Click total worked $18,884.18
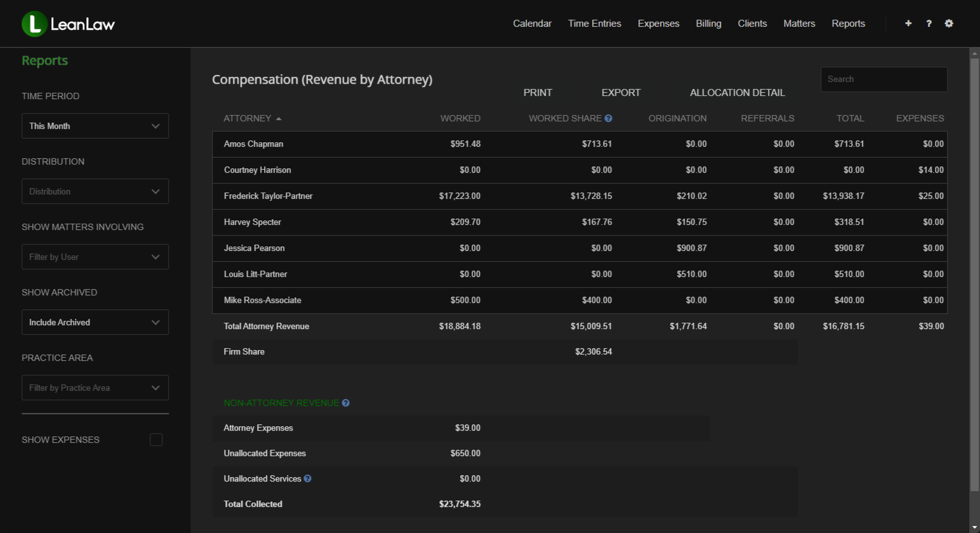 (x=460, y=326)
